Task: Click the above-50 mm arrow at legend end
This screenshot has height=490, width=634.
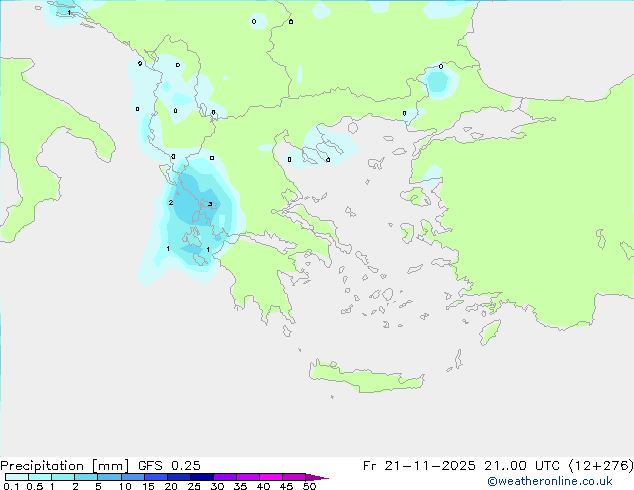Action: (x=317, y=477)
